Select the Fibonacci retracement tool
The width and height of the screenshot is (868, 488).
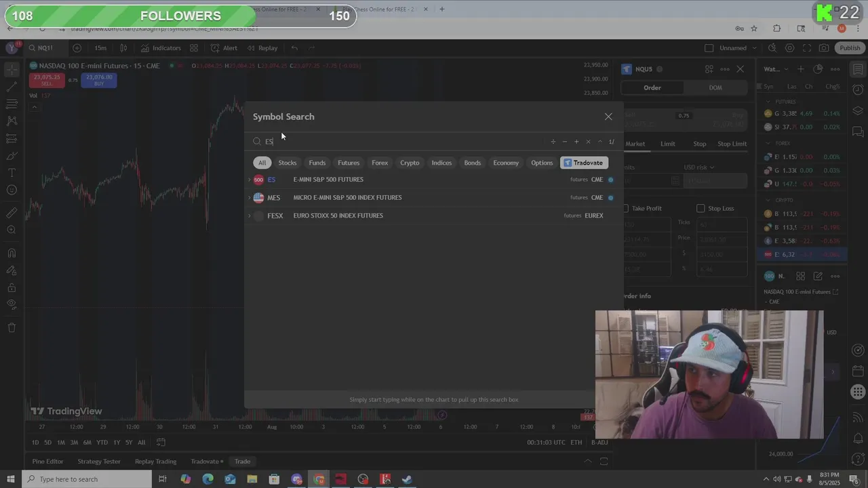(x=12, y=104)
